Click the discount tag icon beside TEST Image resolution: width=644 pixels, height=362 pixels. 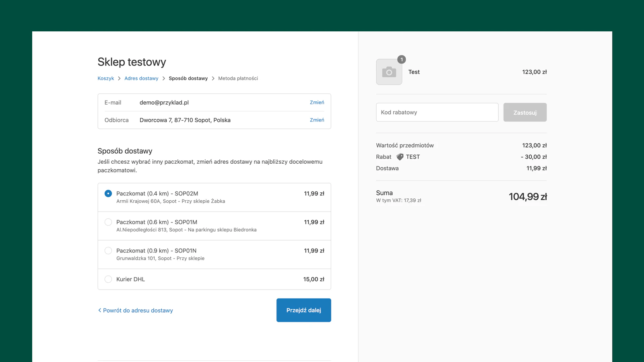[400, 157]
